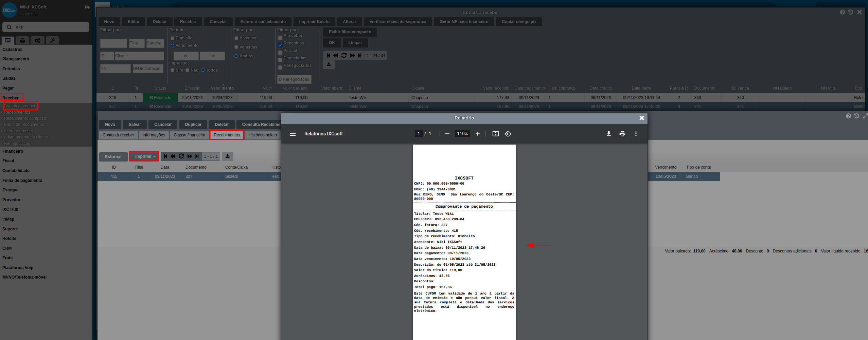
Task: Expand the Financeiro menu section
Action: pyautogui.click(x=13, y=151)
